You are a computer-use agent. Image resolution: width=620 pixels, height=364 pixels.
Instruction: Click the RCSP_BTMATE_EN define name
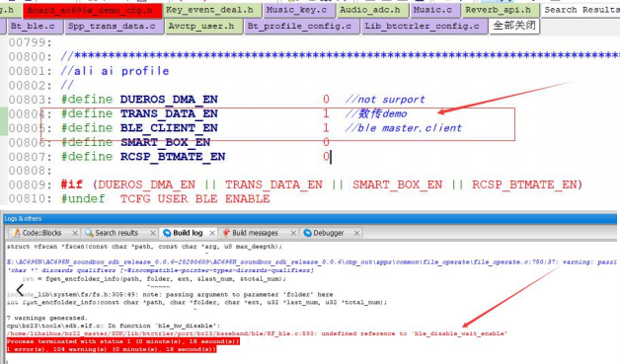[173, 157]
